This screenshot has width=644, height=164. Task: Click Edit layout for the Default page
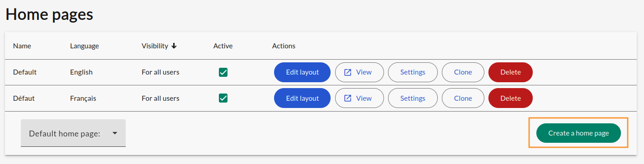(303, 72)
